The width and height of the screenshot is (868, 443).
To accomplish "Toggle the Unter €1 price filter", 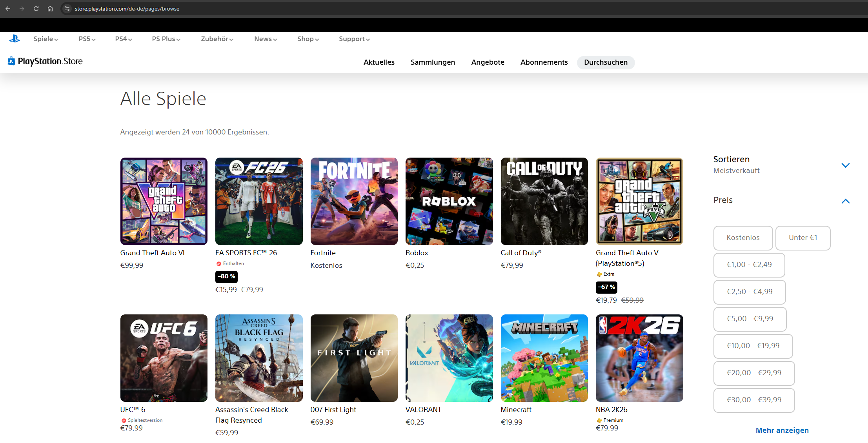I will pos(803,238).
